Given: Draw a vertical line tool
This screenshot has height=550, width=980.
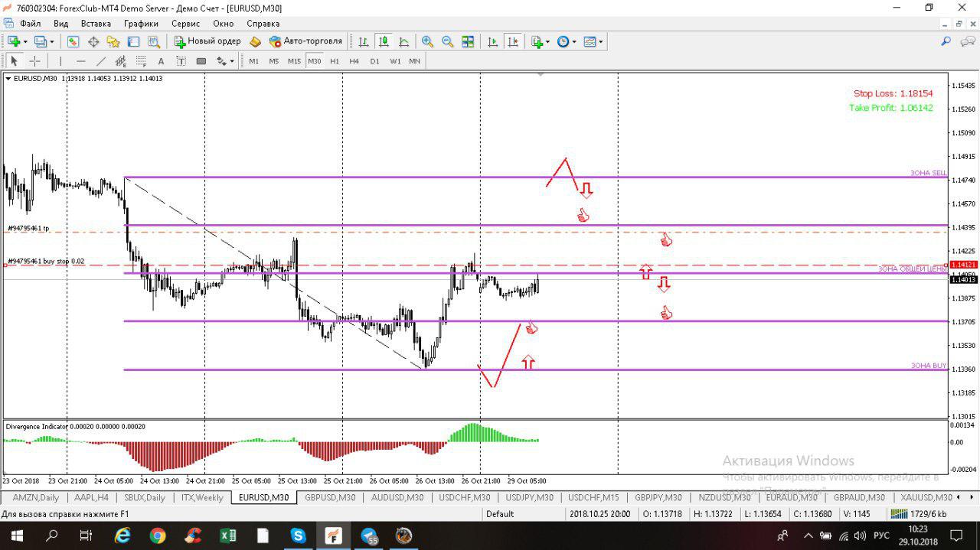Looking at the screenshot, I should tap(60, 61).
